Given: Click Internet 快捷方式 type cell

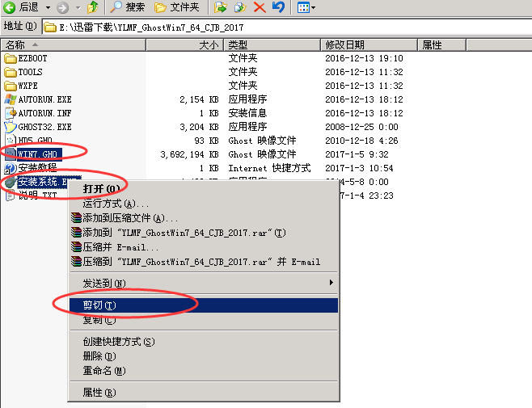Looking at the screenshot, I should coord(269,168).
